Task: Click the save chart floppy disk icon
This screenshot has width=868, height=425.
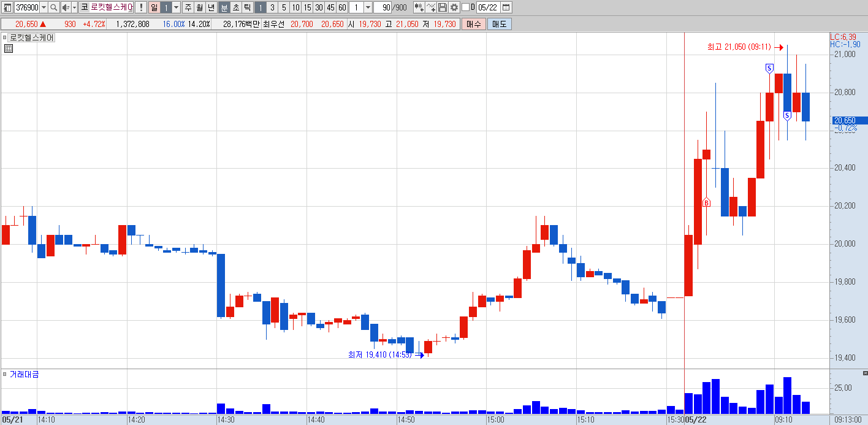Action: (443, 7)
